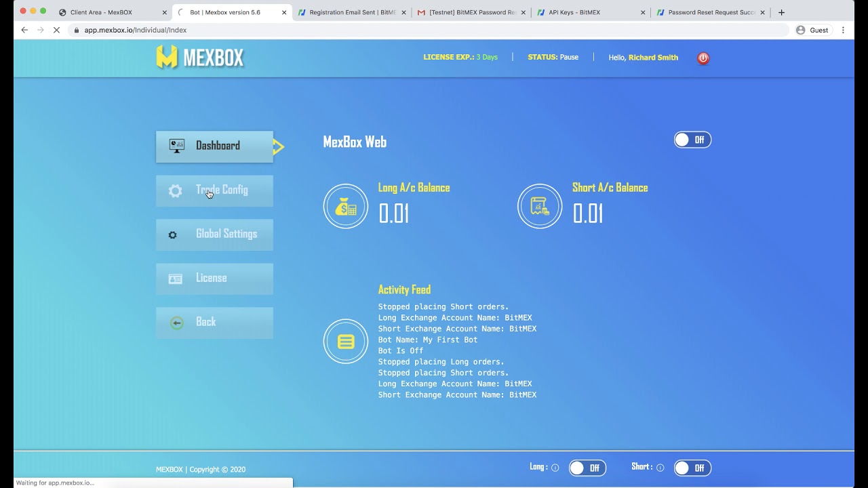Click the LICENSE EXP. 3 Days text
Image resolution: width=868 pixels, height=488 pixels.
[460, 58]
